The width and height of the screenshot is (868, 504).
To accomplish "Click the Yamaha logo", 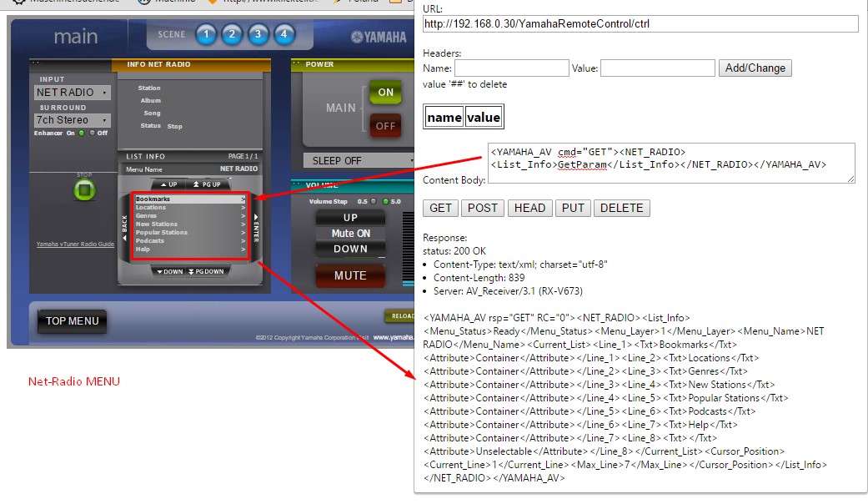I will point(379,37).
